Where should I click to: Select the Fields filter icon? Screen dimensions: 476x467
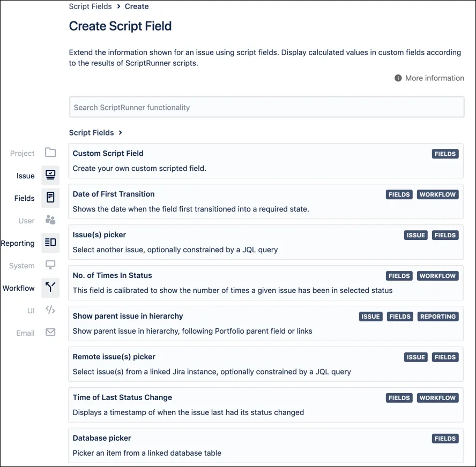point(50,198)
